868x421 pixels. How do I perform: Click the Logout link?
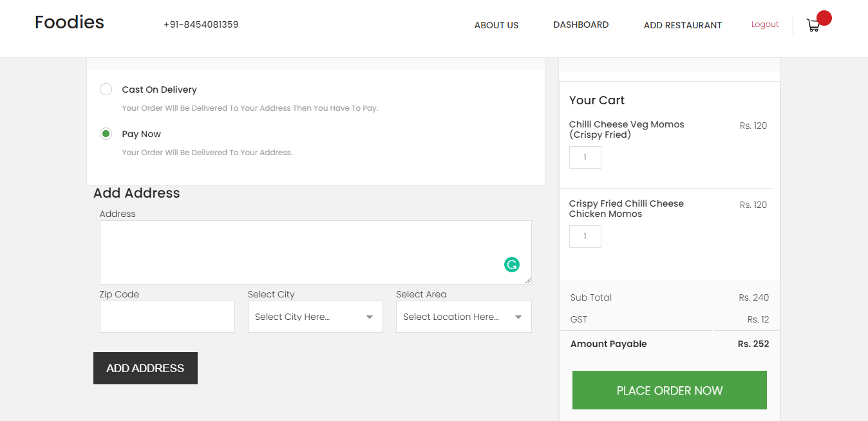[765, 24]
